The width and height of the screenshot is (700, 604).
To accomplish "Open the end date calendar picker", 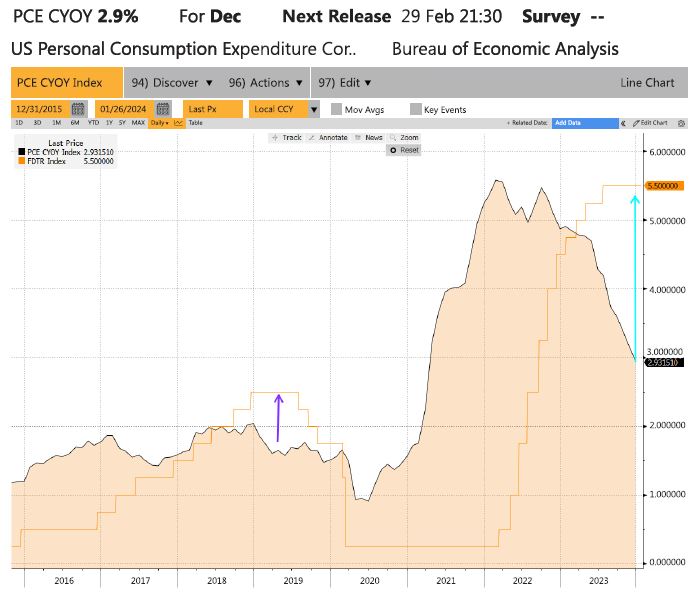I will [x=164, y=109].
